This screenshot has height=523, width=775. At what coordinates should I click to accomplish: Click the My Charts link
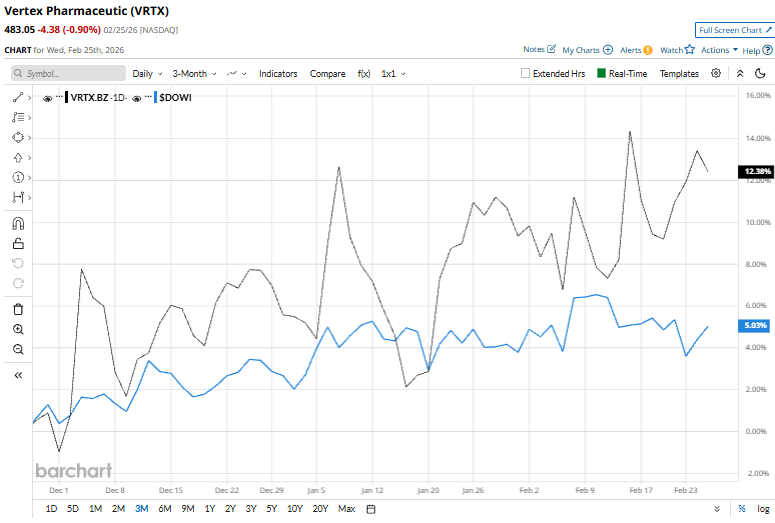click(580, 50)
